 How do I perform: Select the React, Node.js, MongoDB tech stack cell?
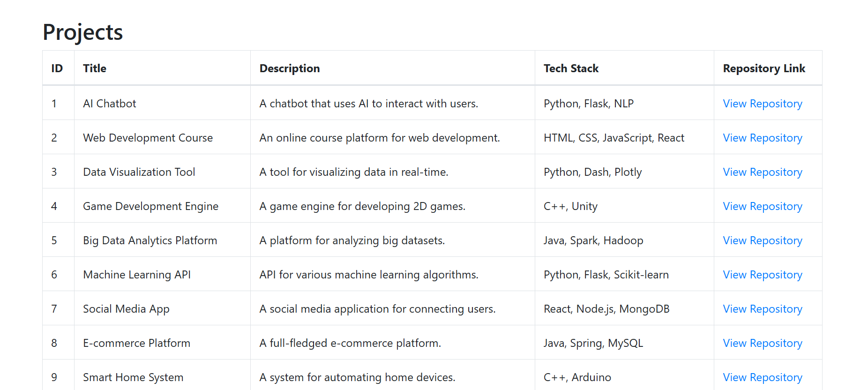pyautogui.click(x=624, y=308)
